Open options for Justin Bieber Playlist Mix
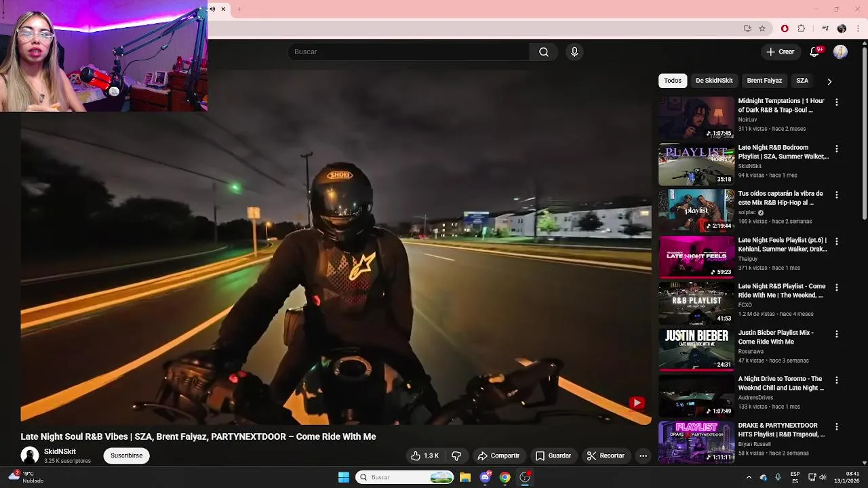The width and height of the screenshot is (868, 488). pyautogui.click(x=837, y=334)
